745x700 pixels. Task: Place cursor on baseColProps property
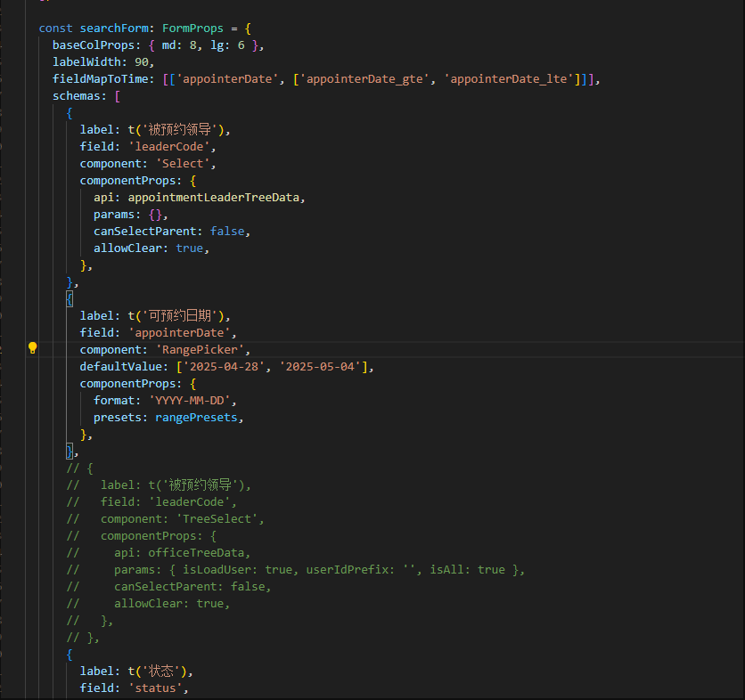click(x=94, y=45)
